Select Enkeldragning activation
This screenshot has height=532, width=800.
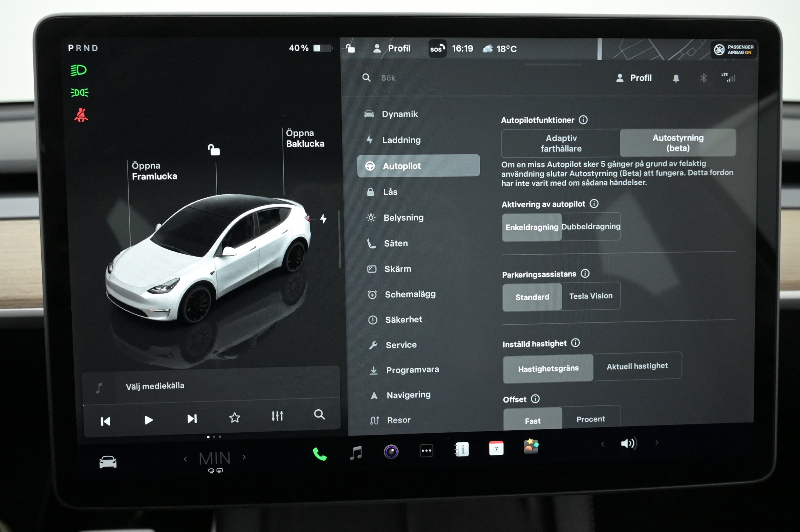click(x=532, y=227)
